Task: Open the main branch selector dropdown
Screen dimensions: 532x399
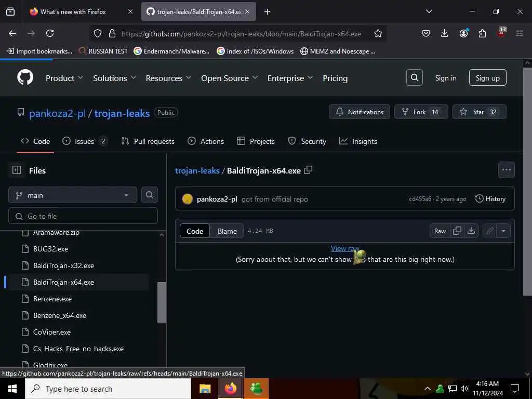Action: [73, 195]
